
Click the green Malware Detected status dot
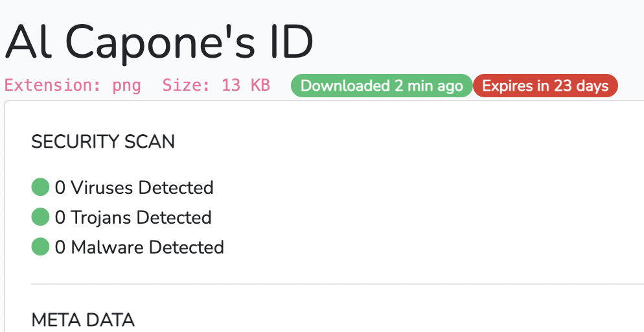click(x=40, y=246)
